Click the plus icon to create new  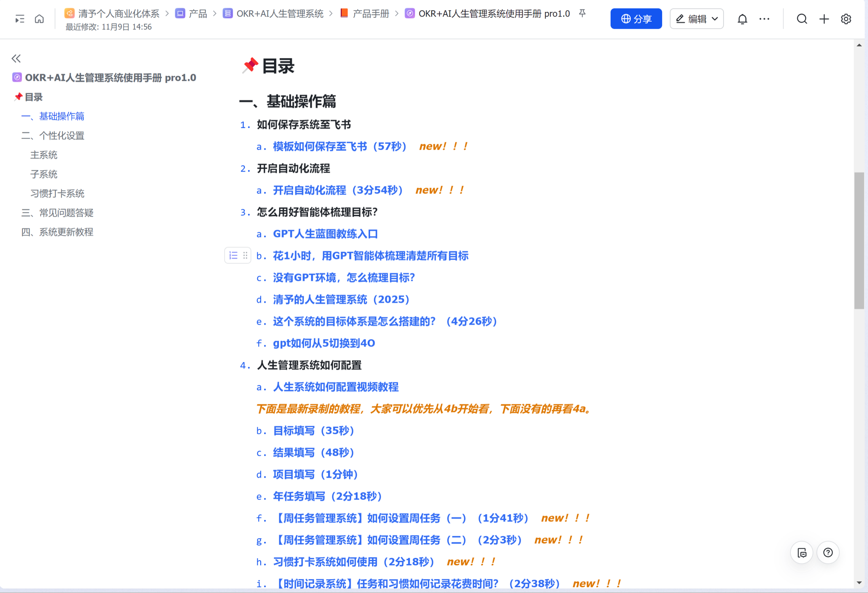(824, 19)
